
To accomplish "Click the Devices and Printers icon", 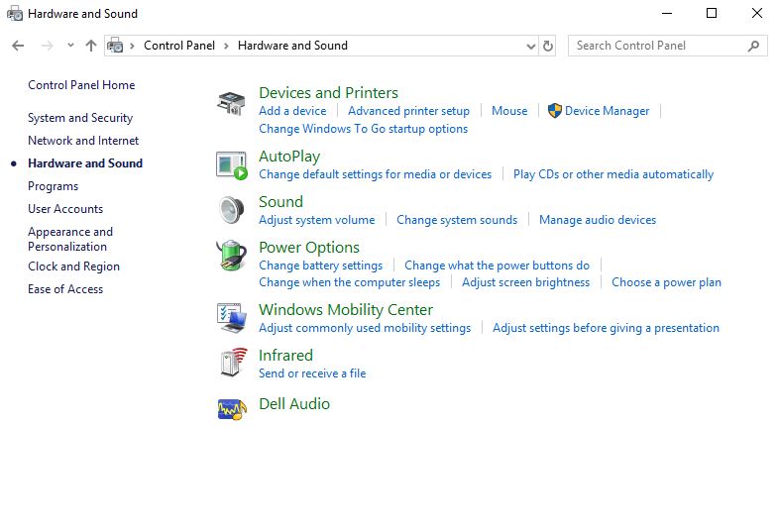I will pyautogui.click(x=231, y=102).
